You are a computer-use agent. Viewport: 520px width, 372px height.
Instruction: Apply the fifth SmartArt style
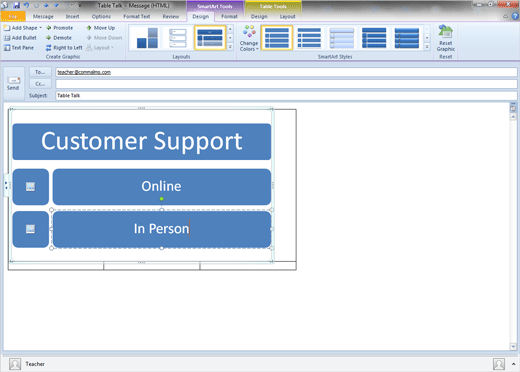pyautogui.click(x=407, y=38)
